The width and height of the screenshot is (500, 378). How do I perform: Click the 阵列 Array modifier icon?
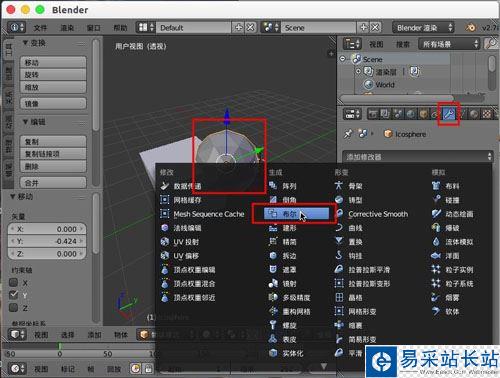(273, 186)
